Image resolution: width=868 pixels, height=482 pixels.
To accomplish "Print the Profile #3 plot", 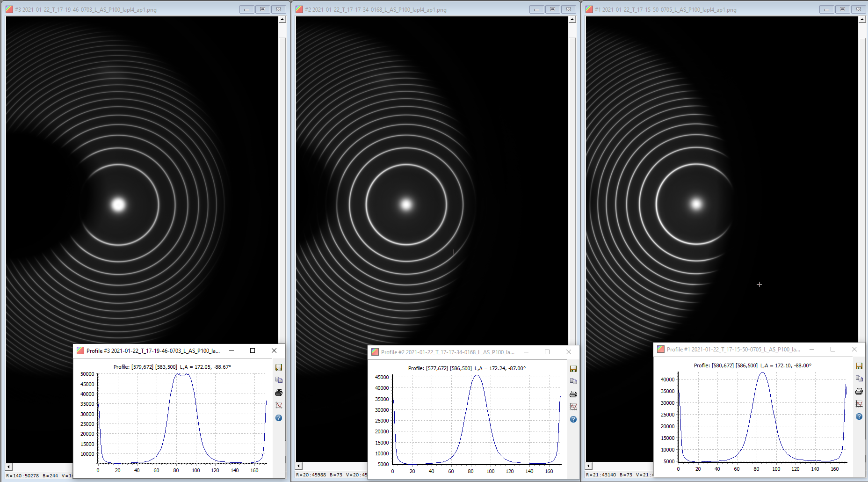I will (279, 393).
